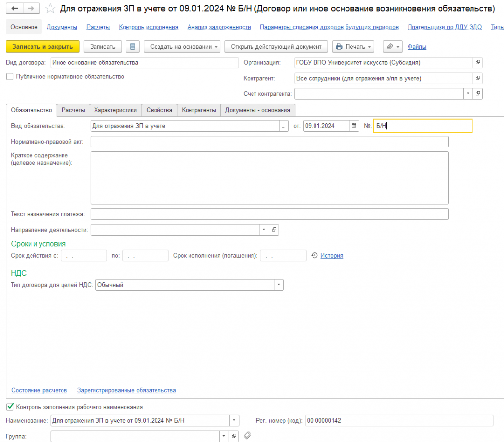Viewport: 504px width, 442px height.
Task: Open the Документы - основания tab
Action: [x=258, y=110]
